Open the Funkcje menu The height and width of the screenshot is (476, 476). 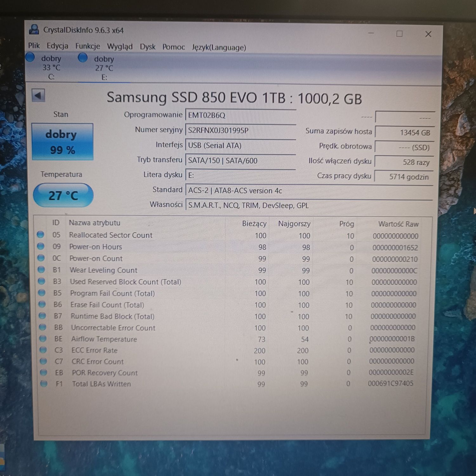[x=88, y=46]
